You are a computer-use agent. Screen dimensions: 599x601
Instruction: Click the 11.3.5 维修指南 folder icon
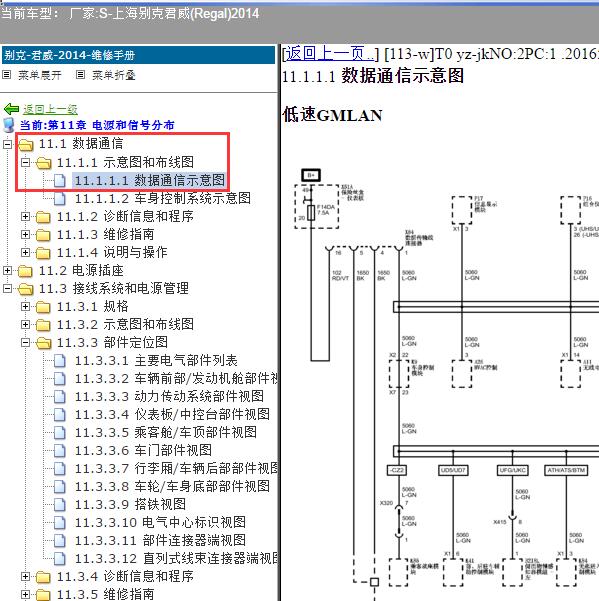(x=43, y=595)
